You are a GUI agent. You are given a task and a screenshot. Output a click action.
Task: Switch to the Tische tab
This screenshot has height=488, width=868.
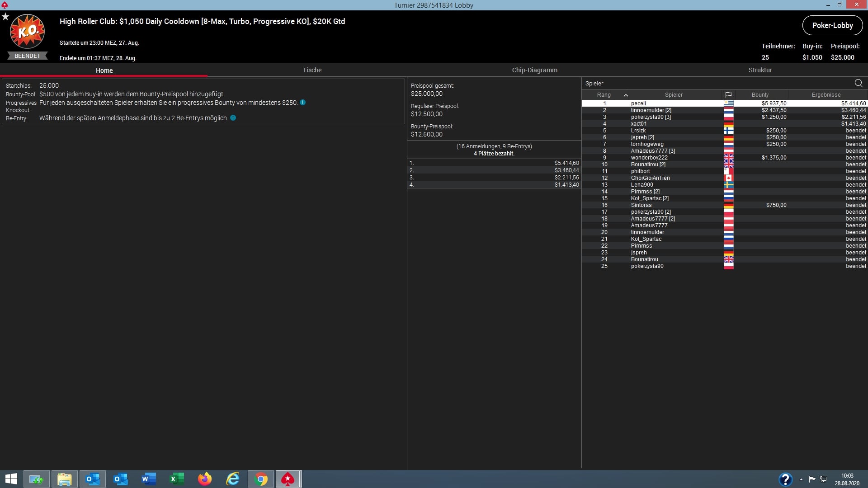click(x=312, y=70)
